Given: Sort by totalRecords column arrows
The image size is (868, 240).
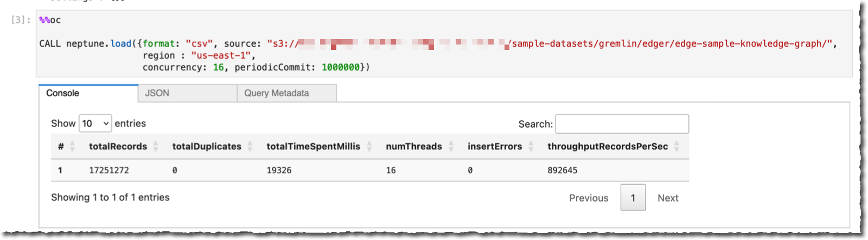Looking at the screenshot, I should tap(156, 146).
